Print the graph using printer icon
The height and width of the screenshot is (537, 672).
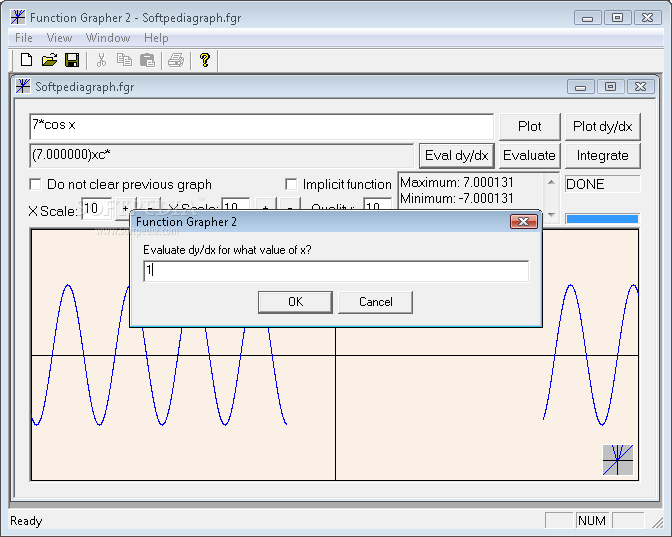pyautogui.click(x=176, y=60)
